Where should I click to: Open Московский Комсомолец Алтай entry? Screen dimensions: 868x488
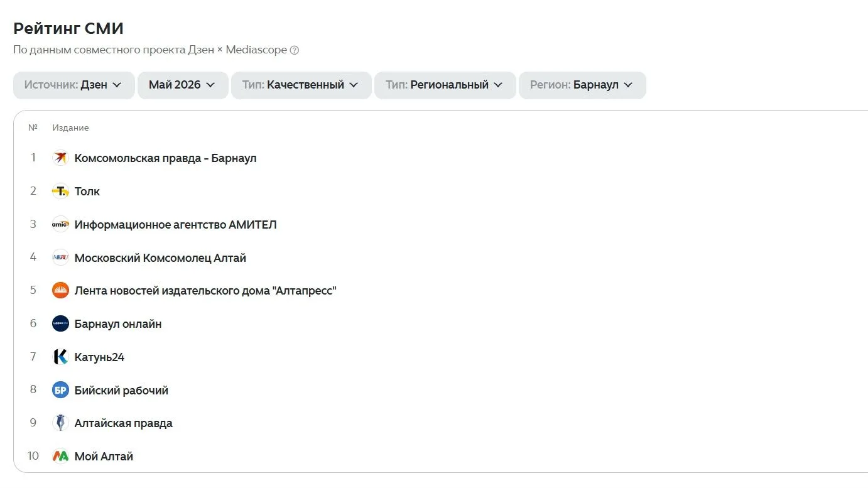[160, 258]
